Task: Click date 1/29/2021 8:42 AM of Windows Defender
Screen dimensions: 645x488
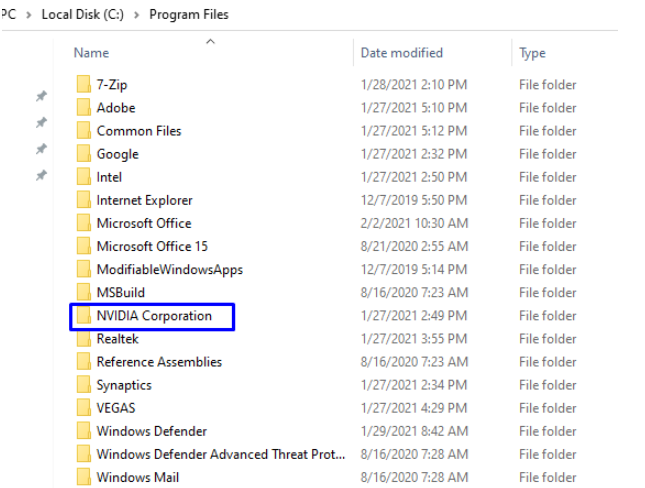Action: pyautogui.click(x=414, y=431)
